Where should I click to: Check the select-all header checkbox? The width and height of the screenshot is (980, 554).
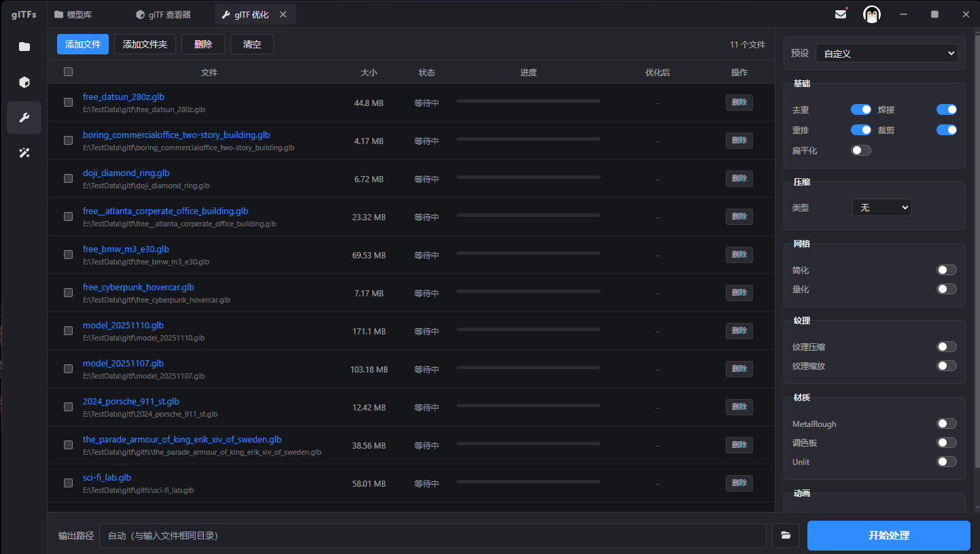coord(68,71)
